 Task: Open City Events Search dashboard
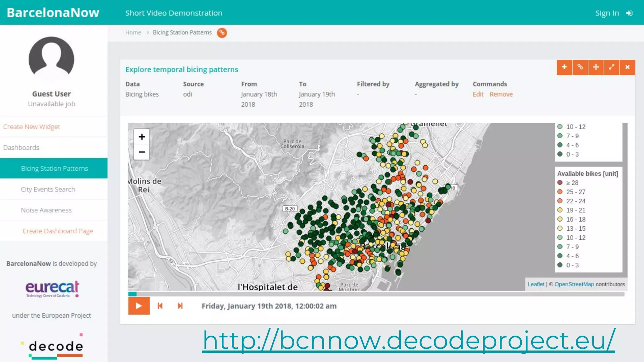pos(48,189)
